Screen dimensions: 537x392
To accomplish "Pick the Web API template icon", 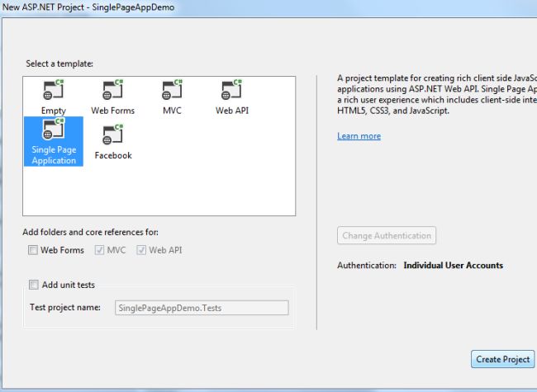I will pos(232,90).
